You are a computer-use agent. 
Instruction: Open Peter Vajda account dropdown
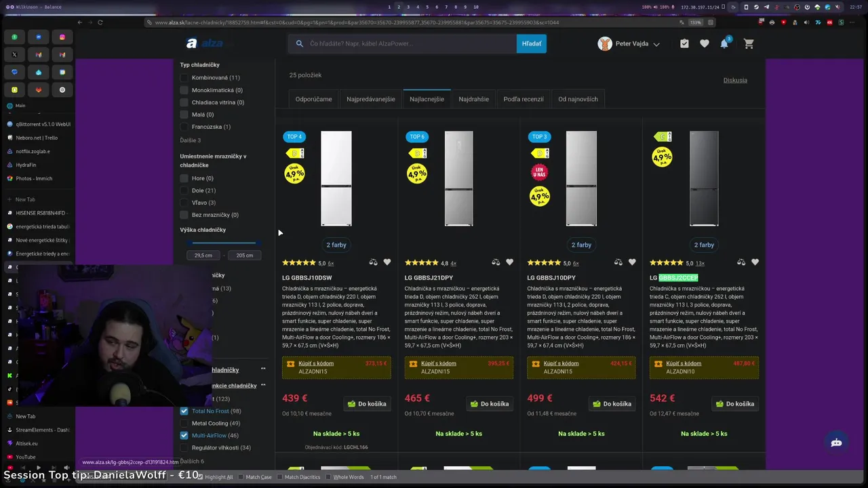click(629, 43)
